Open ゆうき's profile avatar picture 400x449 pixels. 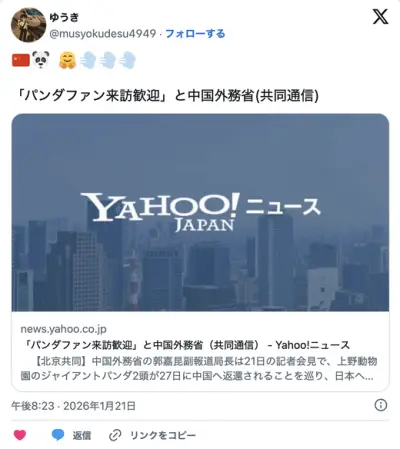(x=28, y=25)
